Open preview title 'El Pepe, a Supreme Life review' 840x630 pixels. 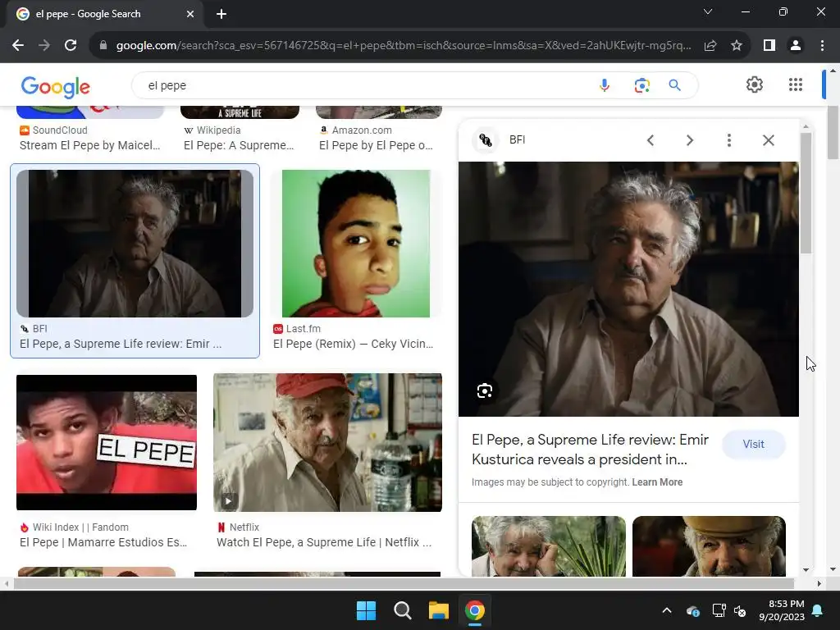pyautogui.click(x=590, y=450)
